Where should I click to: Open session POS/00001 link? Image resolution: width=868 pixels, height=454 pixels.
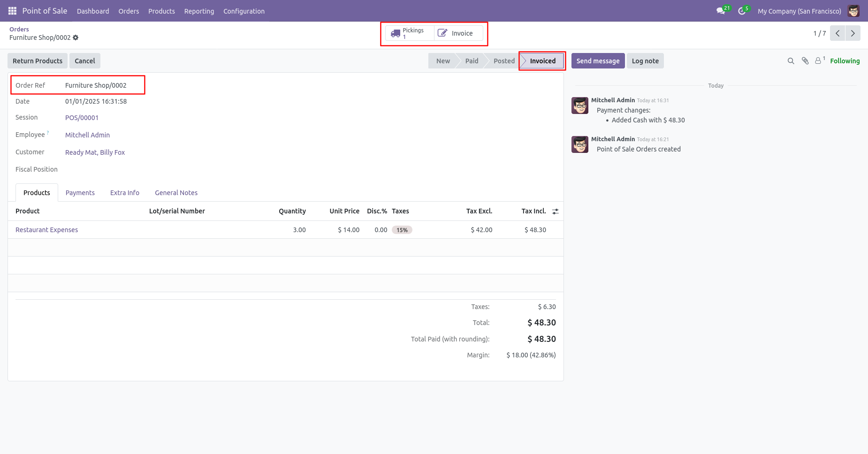coord(82,118)
